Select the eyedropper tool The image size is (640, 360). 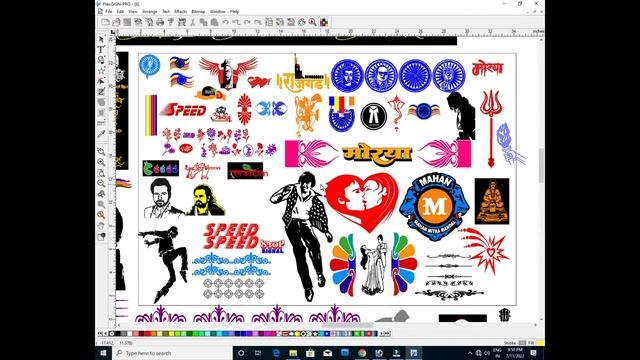(x=101, y=134)
